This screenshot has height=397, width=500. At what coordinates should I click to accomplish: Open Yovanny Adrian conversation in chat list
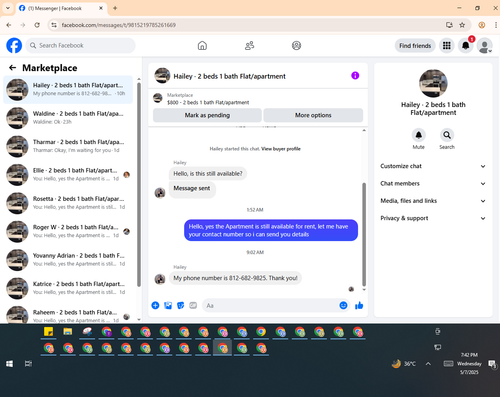pyautogui.click(x=68, y=259)
